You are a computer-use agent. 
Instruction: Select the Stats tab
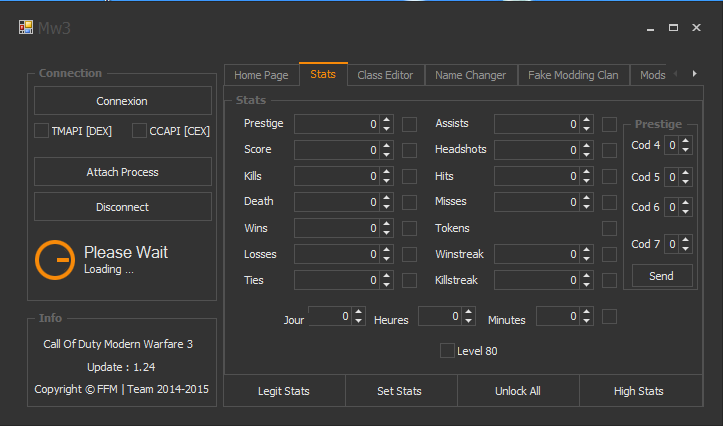[x=323, y=74]
